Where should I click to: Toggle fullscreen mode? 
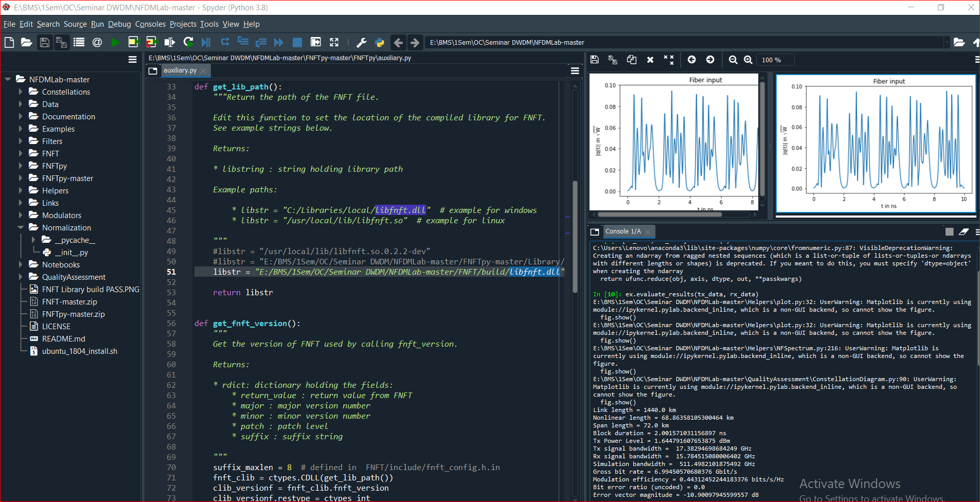[x=334, y=42]
